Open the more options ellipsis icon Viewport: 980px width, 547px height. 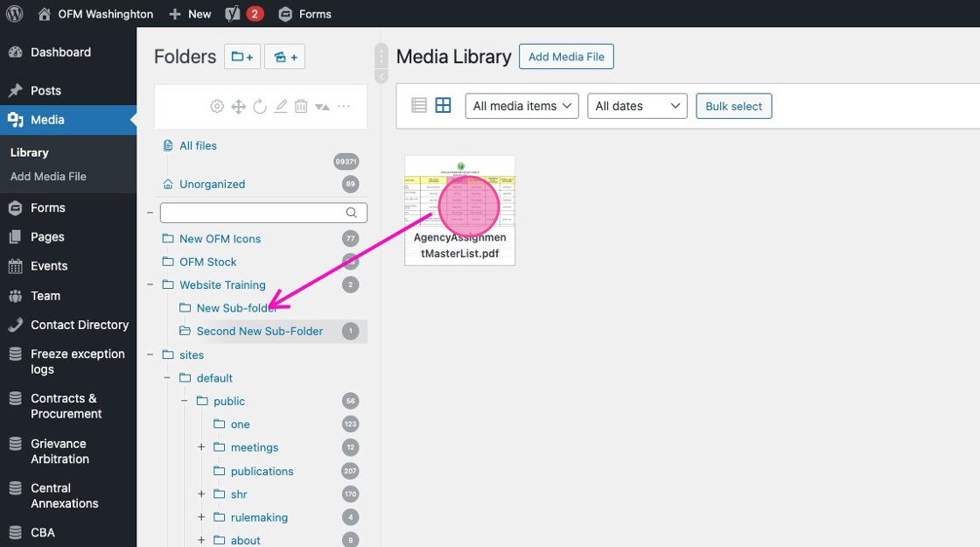click(x=344, y=106)
